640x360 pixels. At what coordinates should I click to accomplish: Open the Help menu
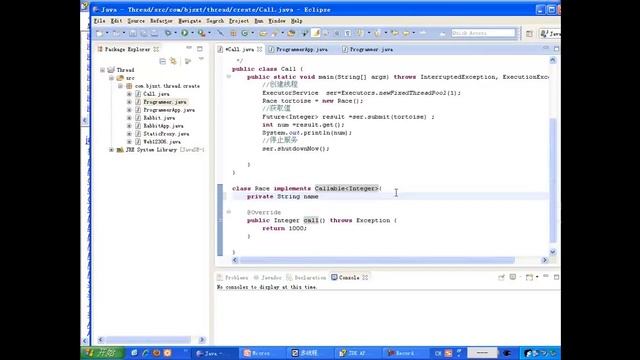(296, 21)
